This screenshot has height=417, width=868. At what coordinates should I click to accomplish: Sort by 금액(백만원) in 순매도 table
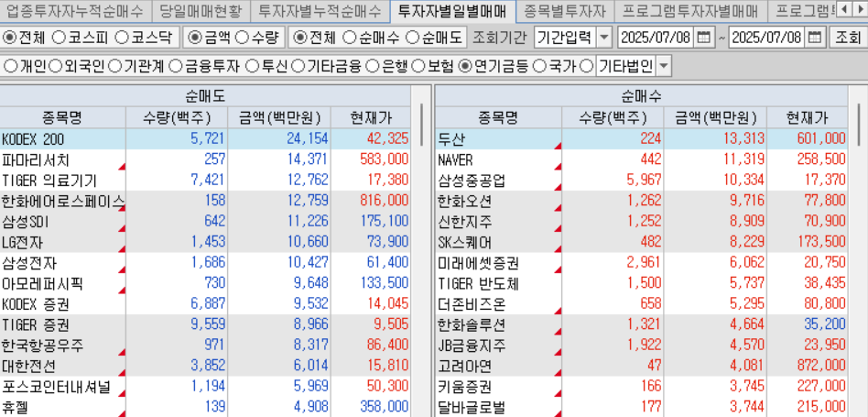click(279, 117)
